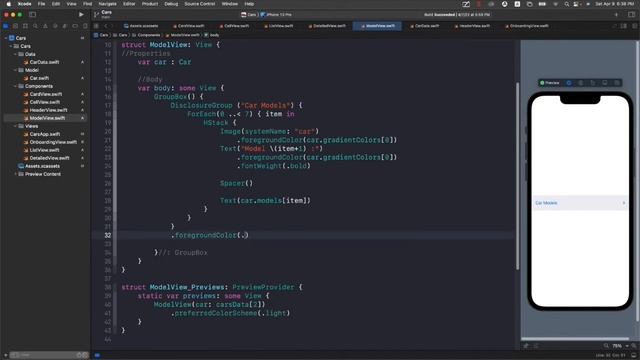Open the Xcode menu
This screenshot has width=640, height=360.
pyautogui.click(x=24, y=4)
